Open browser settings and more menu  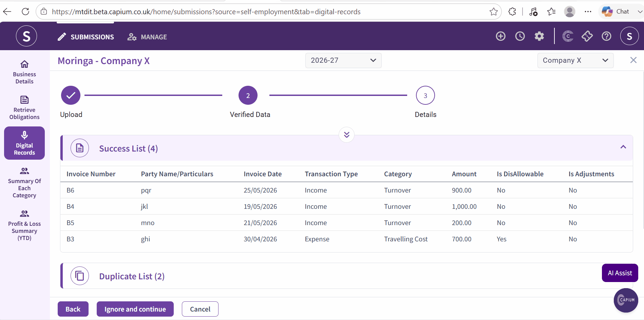point(588,12)
